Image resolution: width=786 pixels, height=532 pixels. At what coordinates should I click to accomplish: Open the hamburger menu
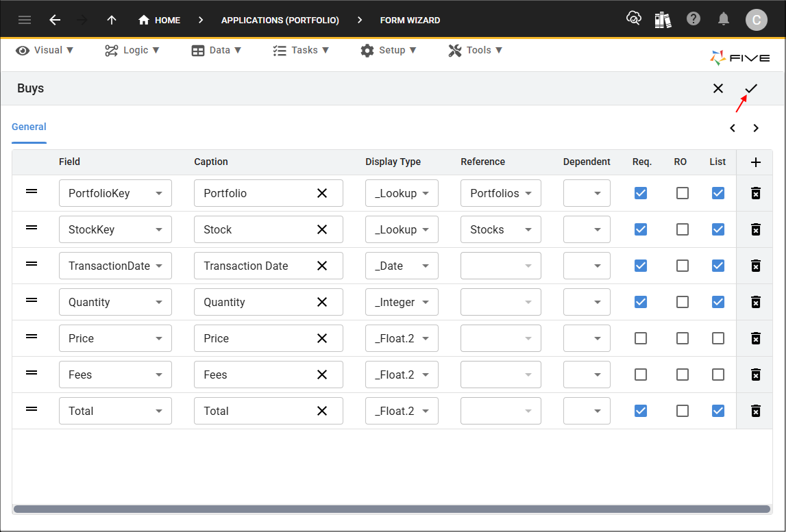pyautogui.click(x=25, y=20)
